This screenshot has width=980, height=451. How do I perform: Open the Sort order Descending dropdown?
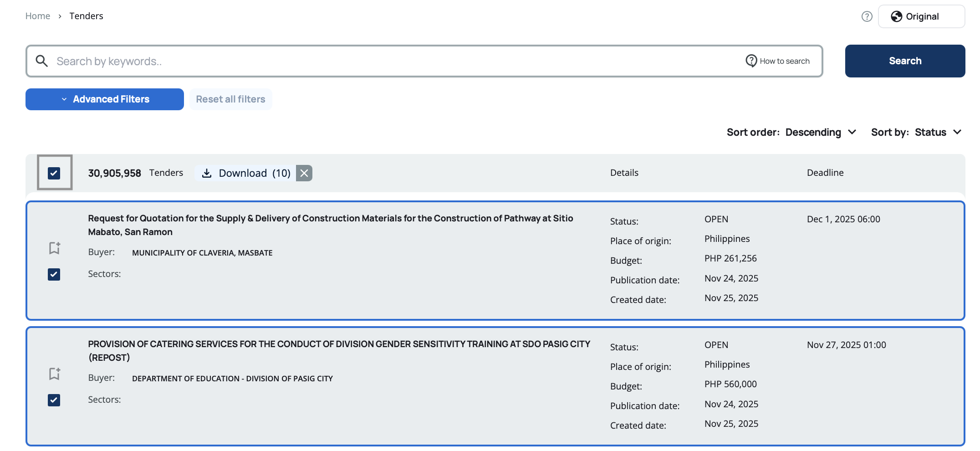coord(820,133)
